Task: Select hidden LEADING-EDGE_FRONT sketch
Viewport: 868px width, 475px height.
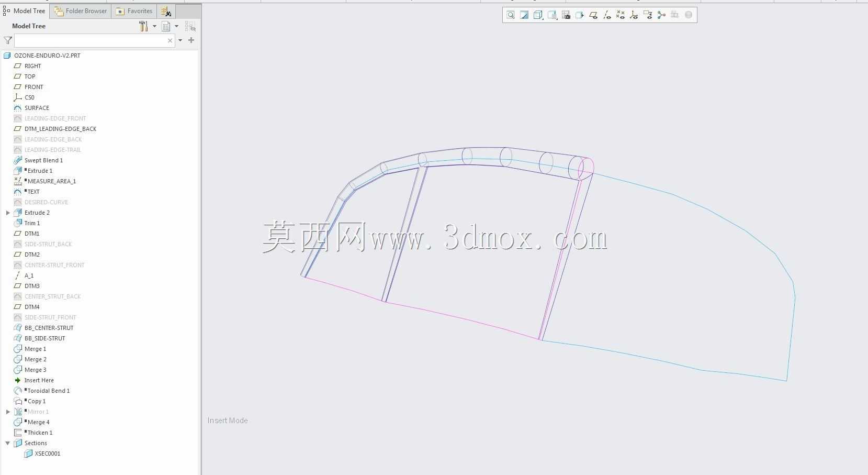Action: (x=55, y=118)
